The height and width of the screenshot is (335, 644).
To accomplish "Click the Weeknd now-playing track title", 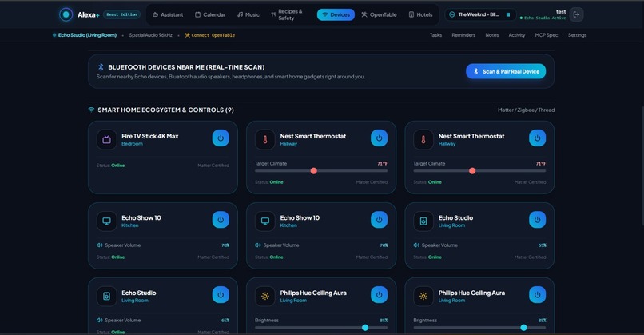I will (x=478, y=14).
